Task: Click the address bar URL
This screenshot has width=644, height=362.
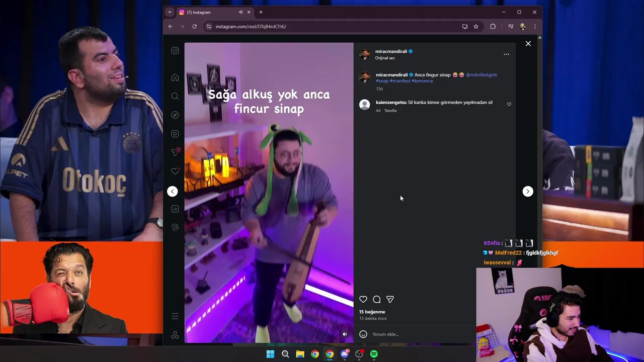Action: 251,27
